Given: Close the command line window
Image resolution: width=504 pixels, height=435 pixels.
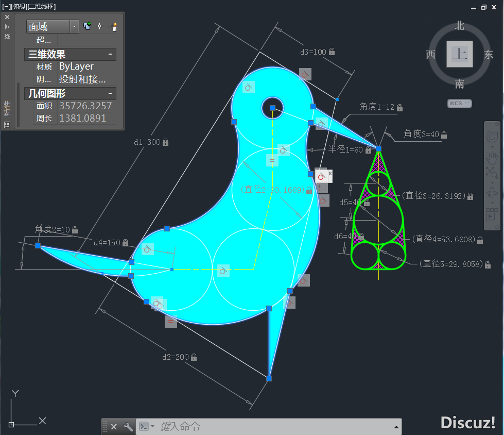Looking at the screenshot, I should point(114,427).
